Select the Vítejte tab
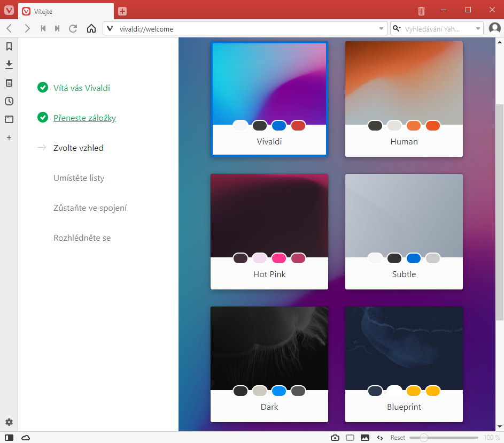The image size is (504, 443). (66, 12)
